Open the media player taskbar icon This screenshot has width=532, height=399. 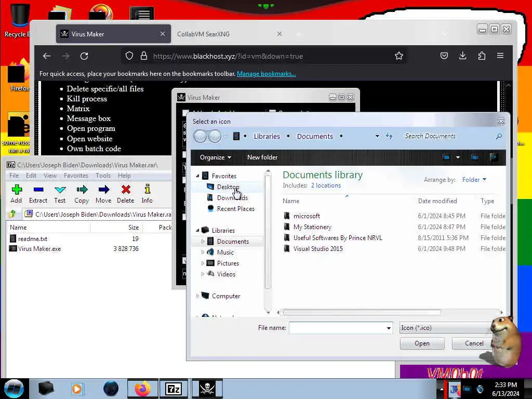[x=77, y=389]
